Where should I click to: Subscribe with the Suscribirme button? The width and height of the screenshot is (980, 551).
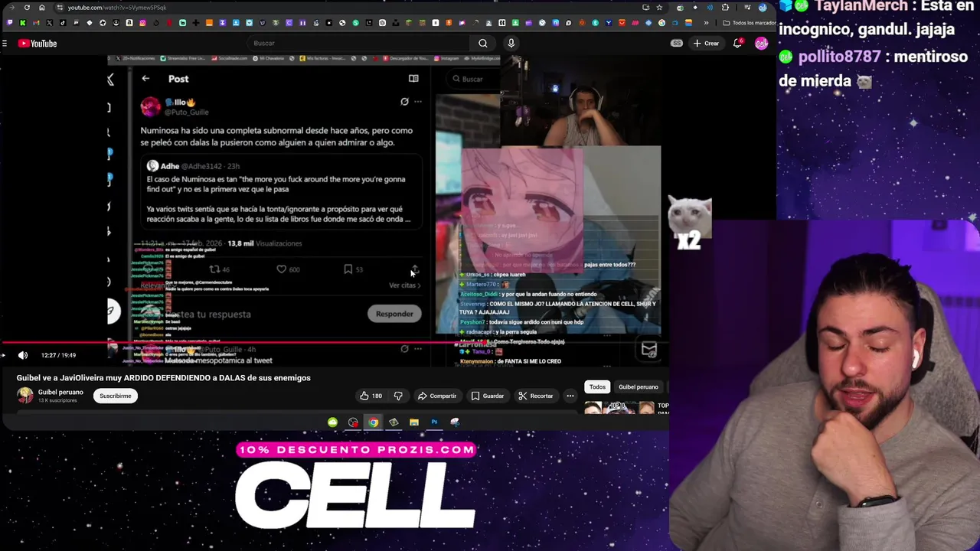[115, 396]
